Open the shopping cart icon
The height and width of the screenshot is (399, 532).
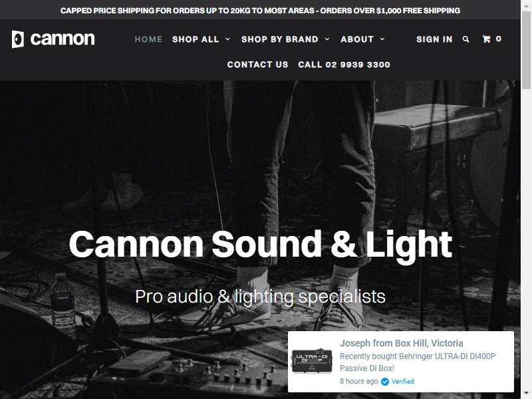pyautogui.click(x=487, y=39)
